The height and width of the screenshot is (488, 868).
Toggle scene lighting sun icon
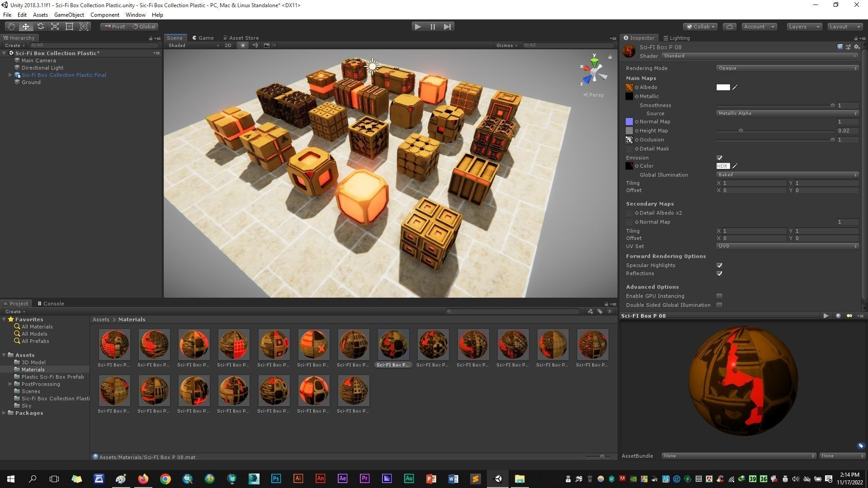(243, 45)
